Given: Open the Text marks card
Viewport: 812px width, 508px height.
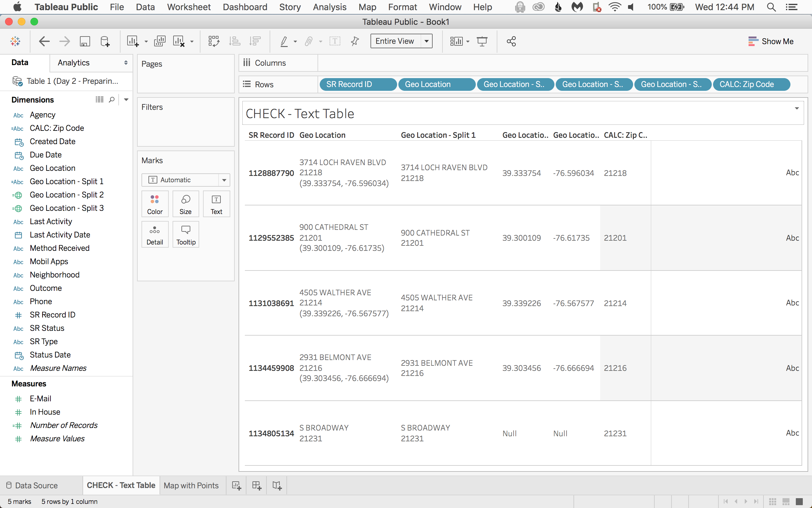Looking at the screenshot, I should click(216, 204).
